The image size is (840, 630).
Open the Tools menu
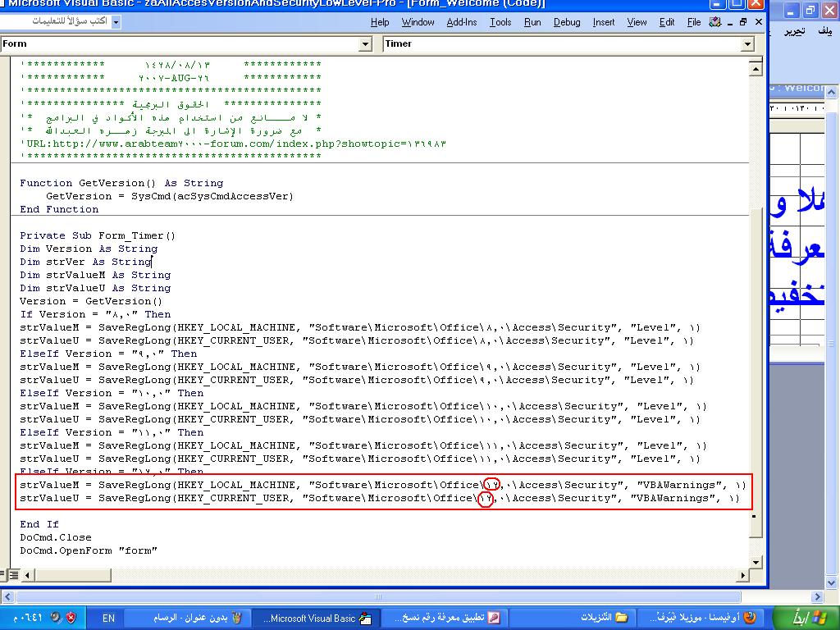pos(500,22)
